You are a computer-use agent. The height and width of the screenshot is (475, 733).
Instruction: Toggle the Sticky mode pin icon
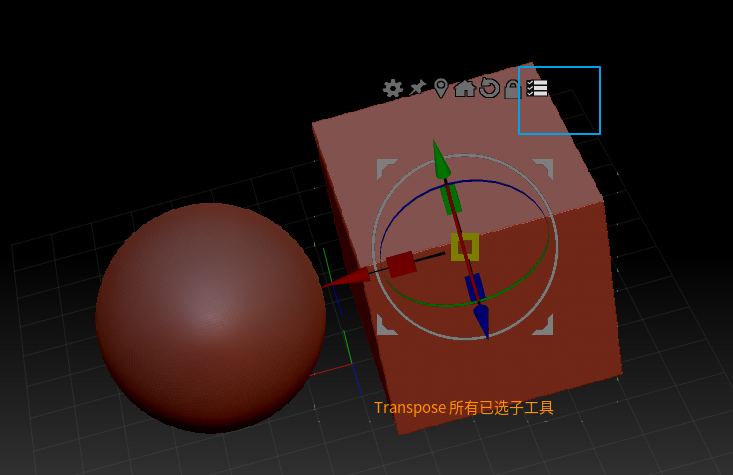pyautogui.click(x=417, y=87)
